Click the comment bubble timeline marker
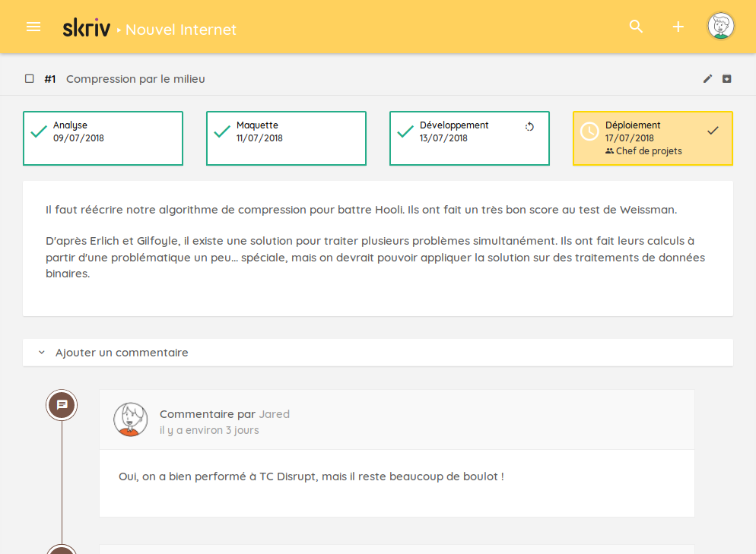Image resolution: width=756 pixels, height=554 pixels. pyautogui.click(x=62, y=405)
